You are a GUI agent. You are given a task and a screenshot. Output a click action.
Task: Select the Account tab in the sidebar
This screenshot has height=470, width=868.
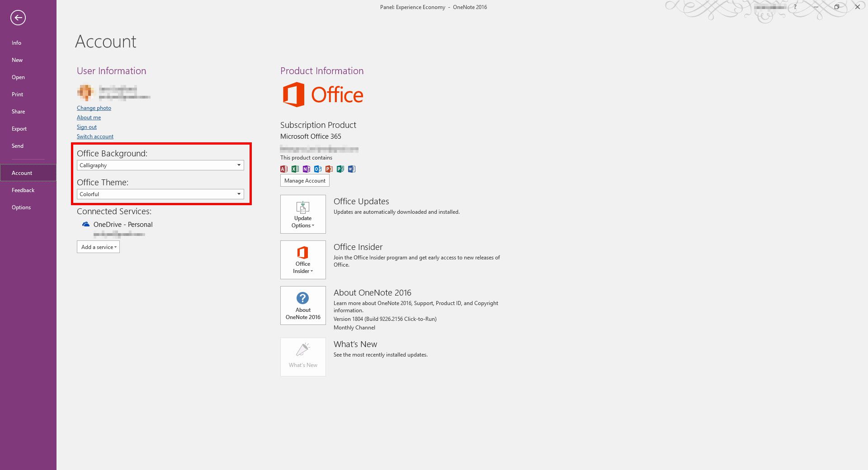[x=28, y=173]
